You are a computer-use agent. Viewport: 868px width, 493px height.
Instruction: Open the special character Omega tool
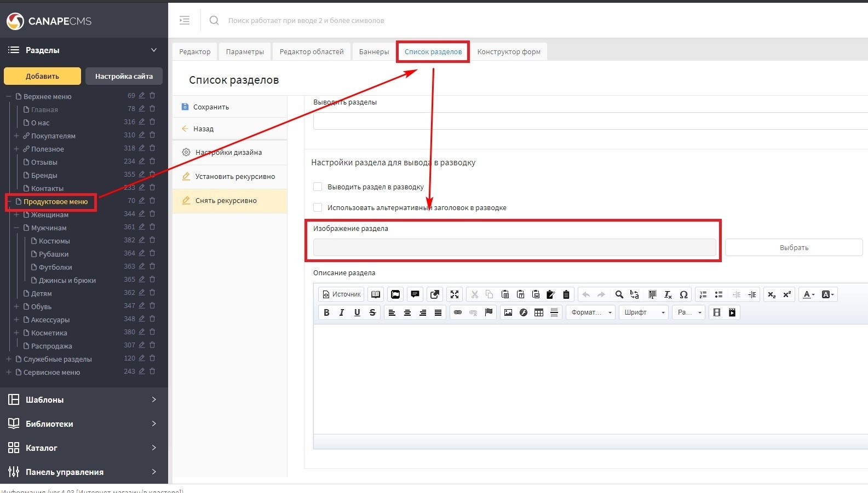(683, 294)
